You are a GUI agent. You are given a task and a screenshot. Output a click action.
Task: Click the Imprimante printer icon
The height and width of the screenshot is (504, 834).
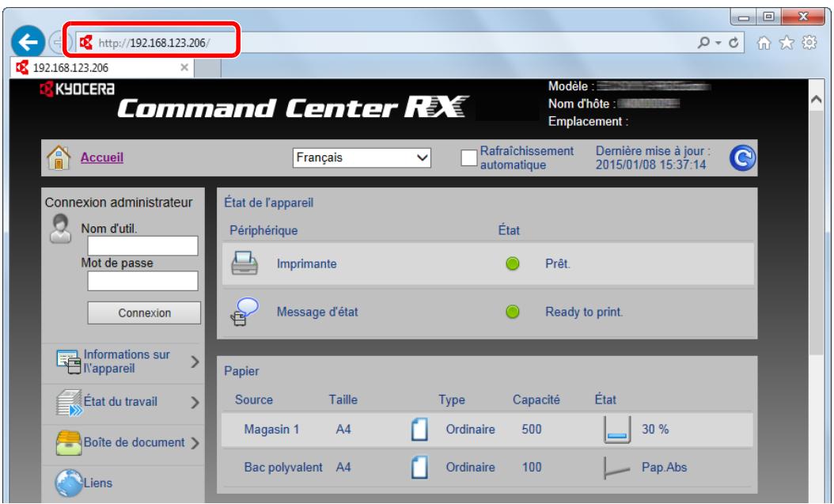(245, 263)
